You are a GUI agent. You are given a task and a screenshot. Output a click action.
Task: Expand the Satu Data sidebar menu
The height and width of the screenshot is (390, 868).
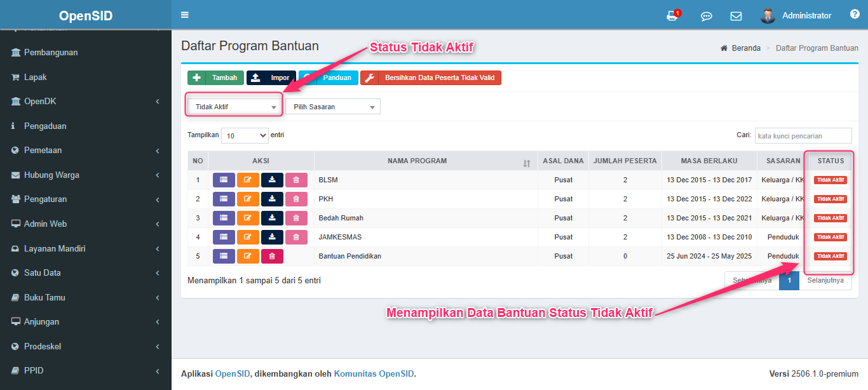pos(86,272)
